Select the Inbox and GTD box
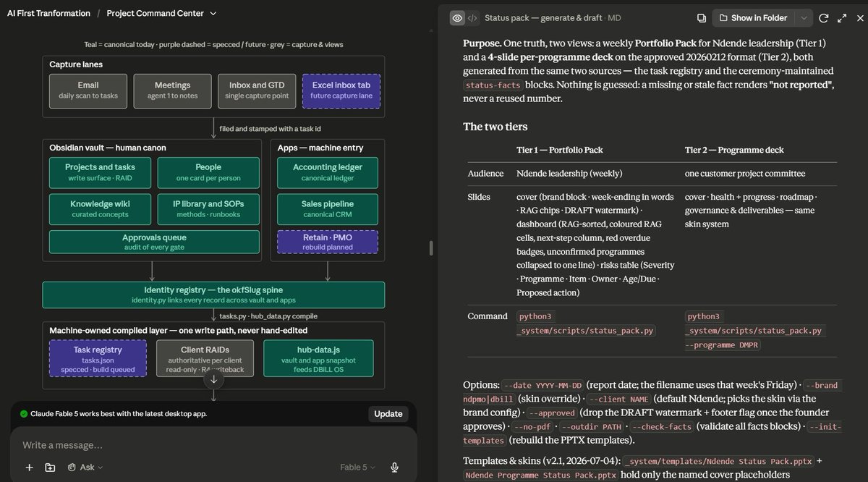Image resolution: width=868 pixels, height=482 pixels. (x=257, y=90)
